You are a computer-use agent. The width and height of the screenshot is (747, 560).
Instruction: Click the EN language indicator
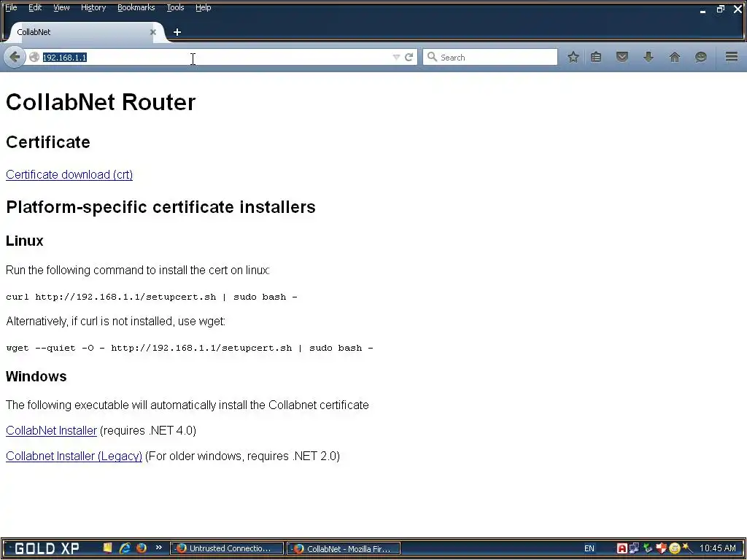coord(589,548)
